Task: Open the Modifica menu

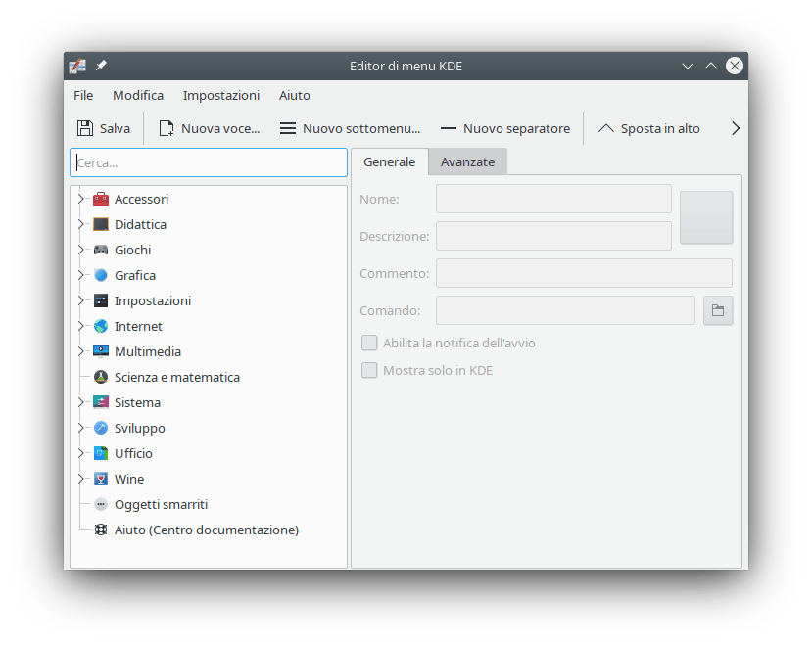Action: [x=138, y=95]
